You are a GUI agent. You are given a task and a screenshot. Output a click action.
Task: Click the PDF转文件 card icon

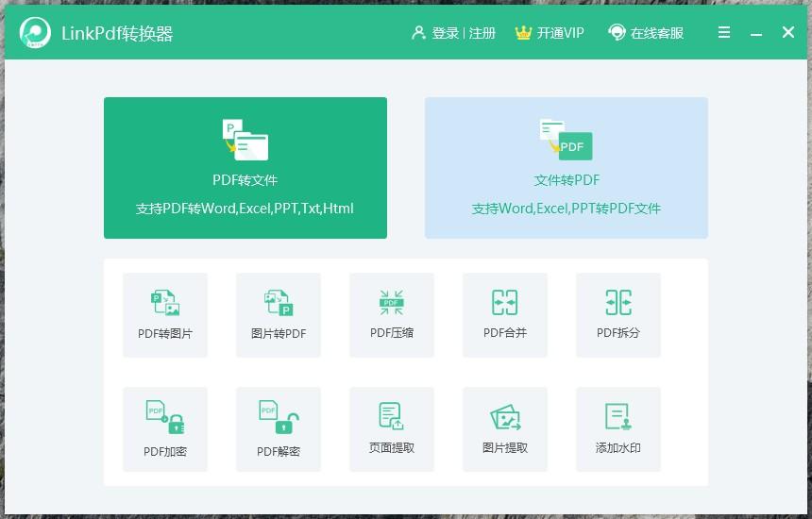click(x=245, y=140)
